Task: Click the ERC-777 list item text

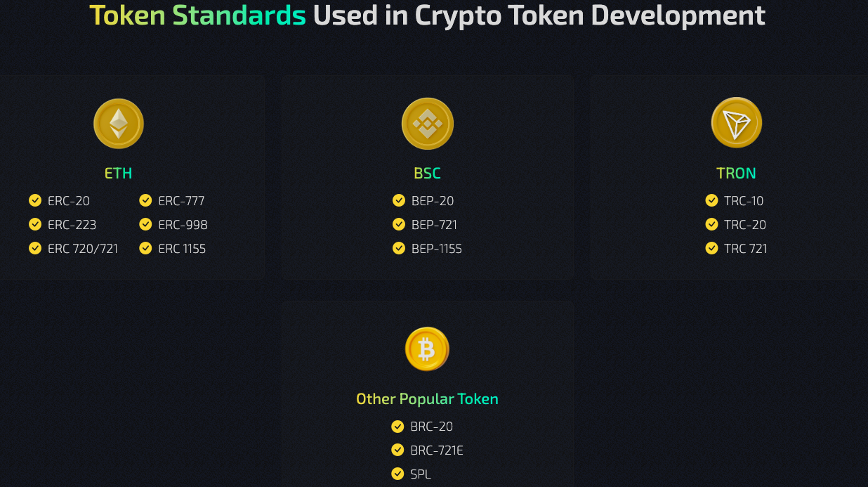Action: [181, 201]
